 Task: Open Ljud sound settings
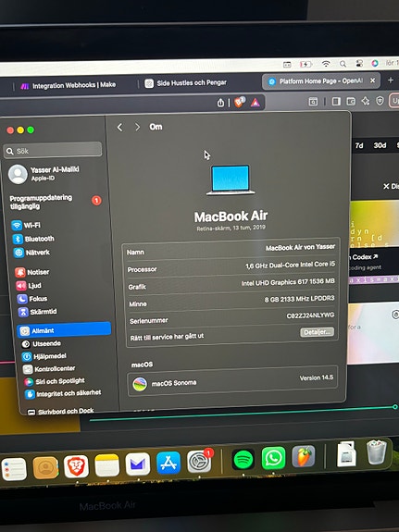[x=30, y=286]
